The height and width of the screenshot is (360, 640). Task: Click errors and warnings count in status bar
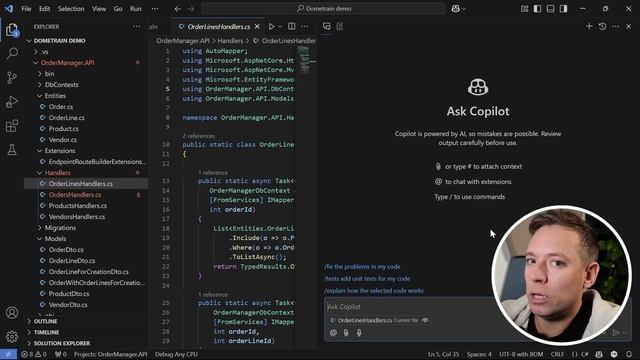pos(34,354)
